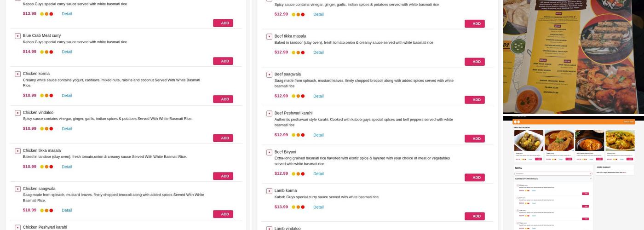This screenshot has height=230, width=644.
Task: Click the non-veg marker next to Beef Biryani
Action: tap(269, 152)
